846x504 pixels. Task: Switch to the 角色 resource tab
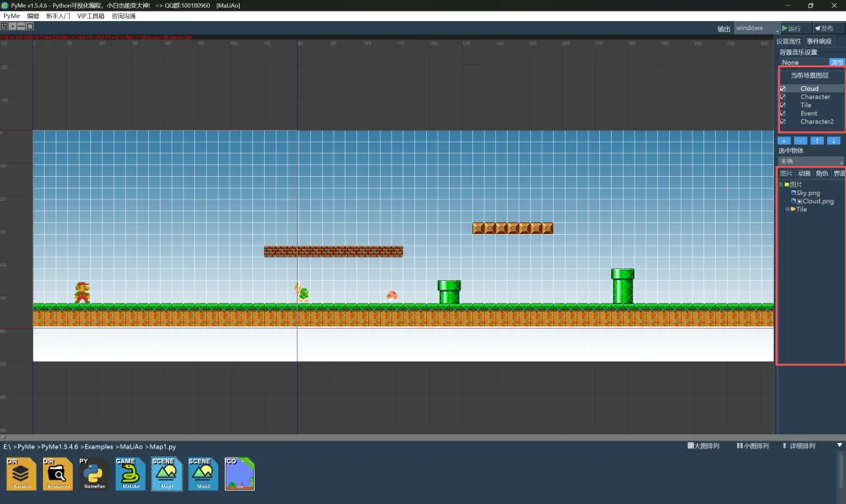(x=822, y=173)
